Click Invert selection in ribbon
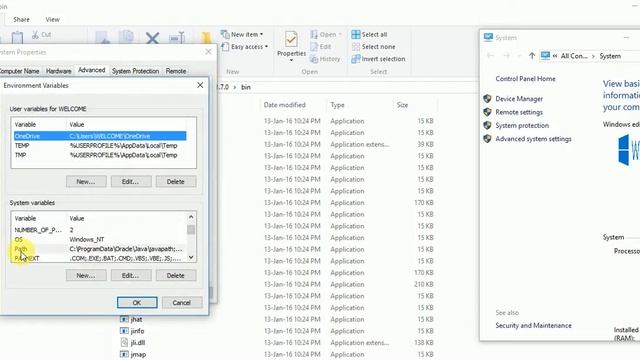The height and width of the screenshot is (360, 640). [378, 59]
